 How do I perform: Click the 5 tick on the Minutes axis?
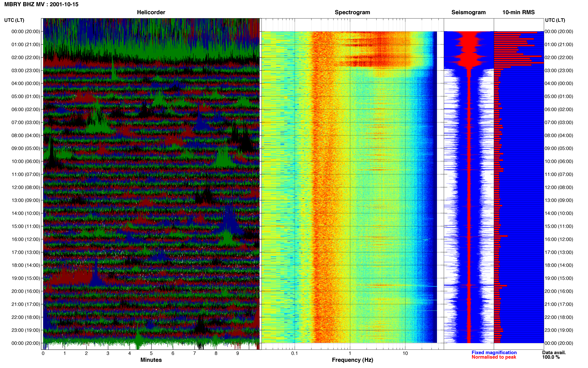click(151, 353)
